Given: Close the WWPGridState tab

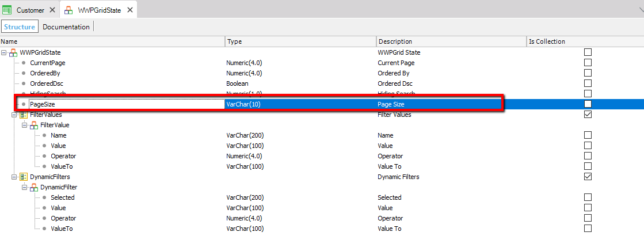Looking at the screenshot, I should click(129, 10).
